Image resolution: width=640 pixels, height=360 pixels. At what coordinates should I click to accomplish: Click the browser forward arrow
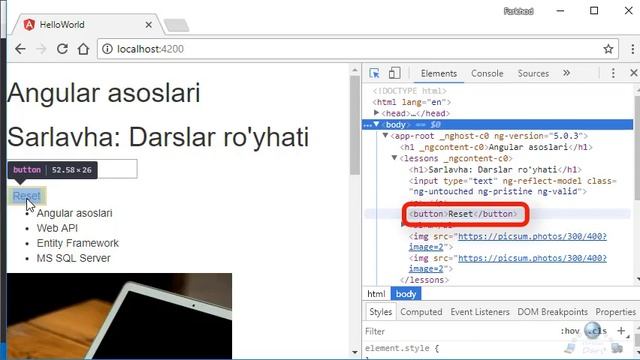tap(41, 49)
